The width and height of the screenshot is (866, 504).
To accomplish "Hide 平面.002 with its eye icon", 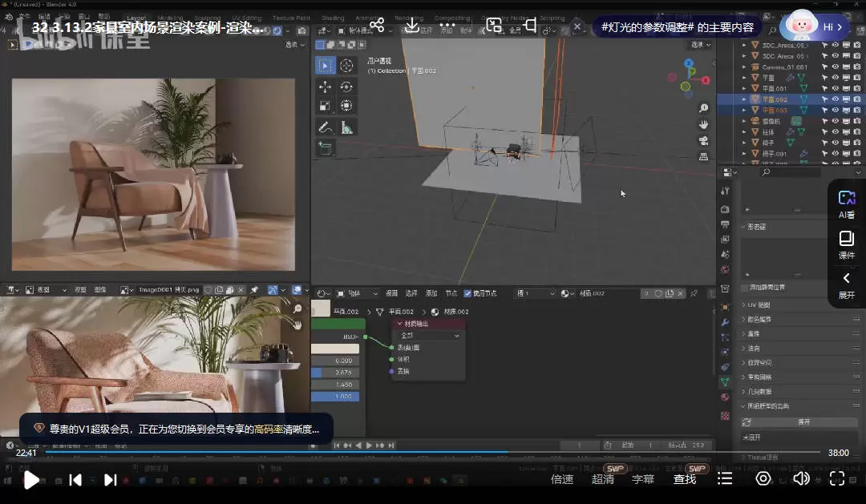I will pos(835,99).
